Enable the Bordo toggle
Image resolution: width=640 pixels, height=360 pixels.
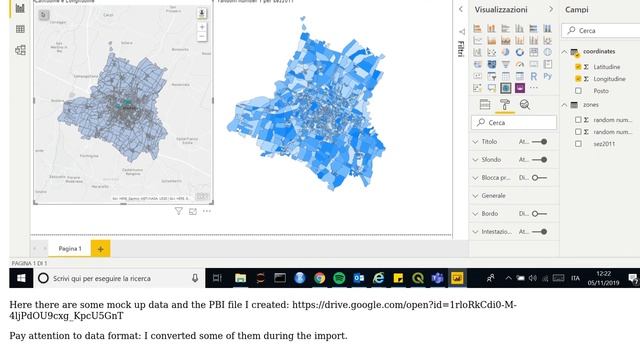(540, 213)
